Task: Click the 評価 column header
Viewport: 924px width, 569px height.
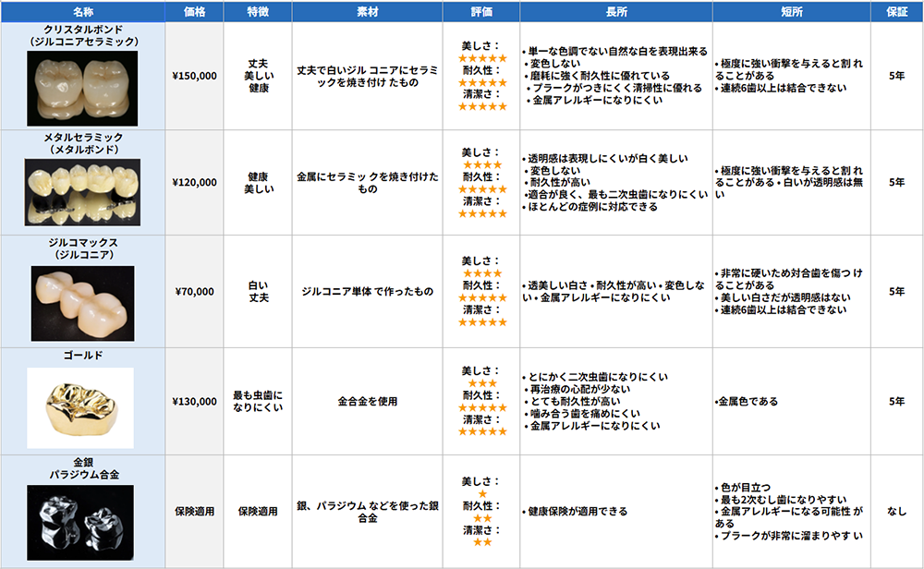Action: tap(482, 11)
